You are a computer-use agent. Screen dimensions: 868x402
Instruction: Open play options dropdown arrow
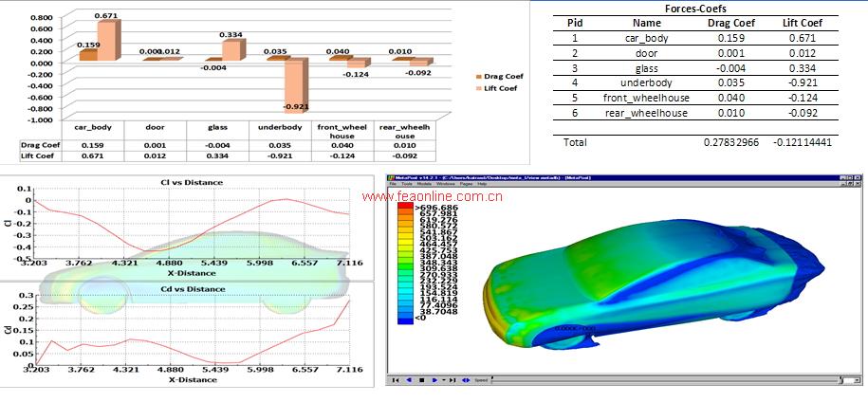click(x=444, y=380)
